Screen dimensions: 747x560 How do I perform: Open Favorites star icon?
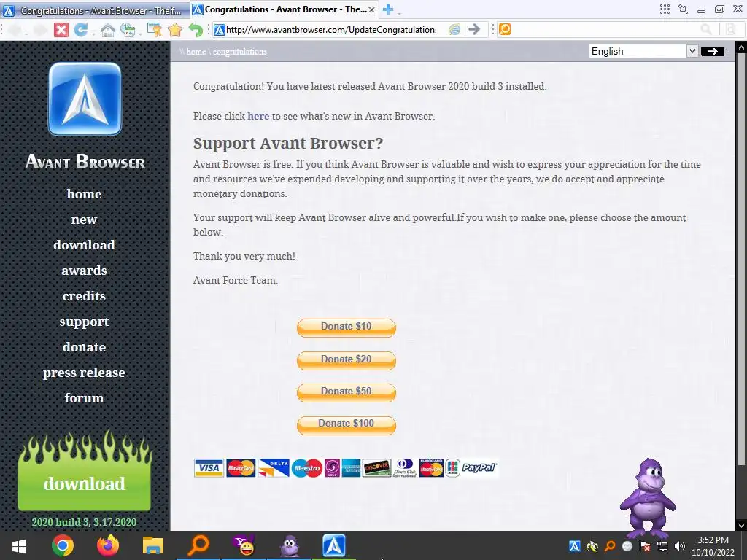click(x=175, y=29)
